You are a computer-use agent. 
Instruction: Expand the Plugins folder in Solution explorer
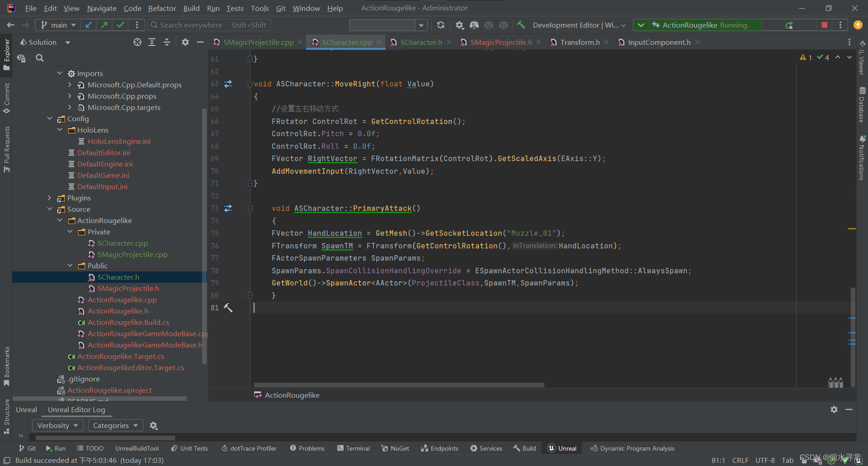point(50,198)
